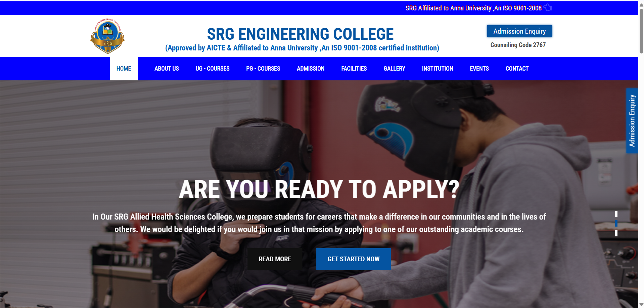Screen dimensions: 644x308
Task: Open the INSTITUTION menu item
Action: point(438,69)
